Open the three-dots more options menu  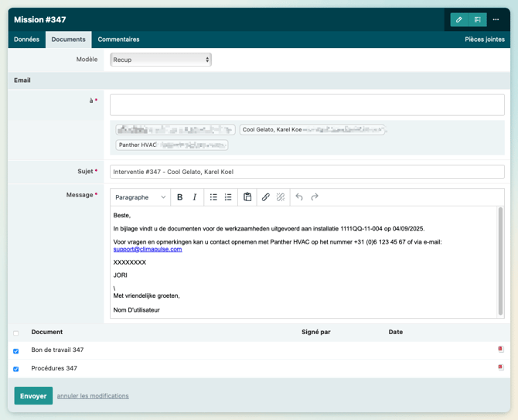point(496,19)
